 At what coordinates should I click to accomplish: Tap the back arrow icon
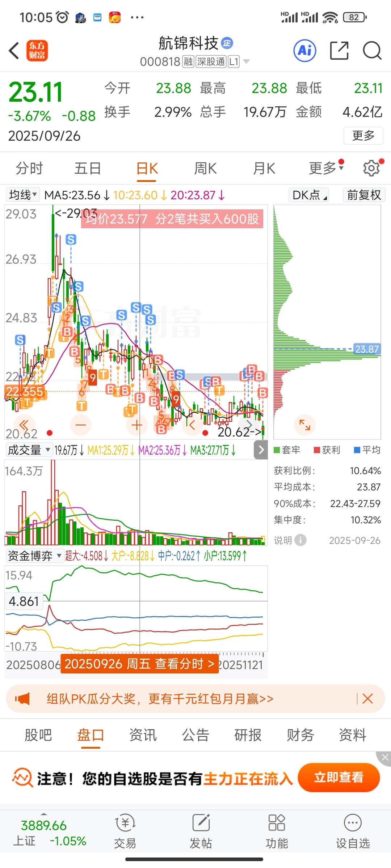14,50
